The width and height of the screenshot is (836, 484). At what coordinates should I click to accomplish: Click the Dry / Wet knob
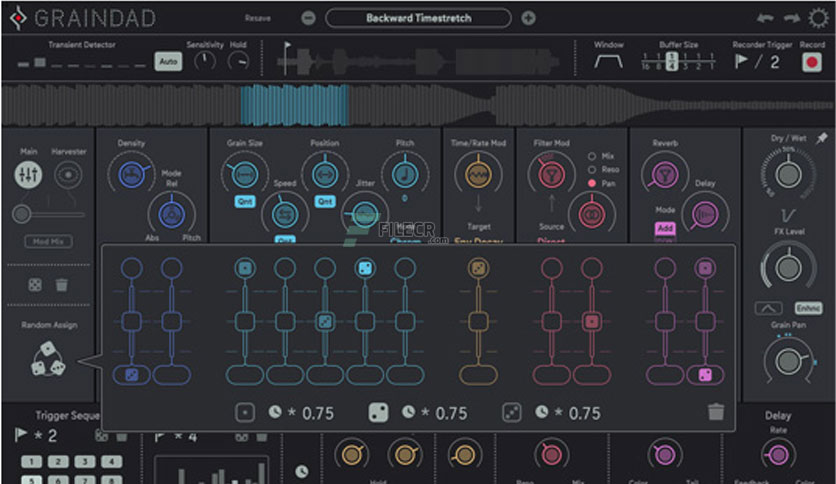[x=788, y=174]
